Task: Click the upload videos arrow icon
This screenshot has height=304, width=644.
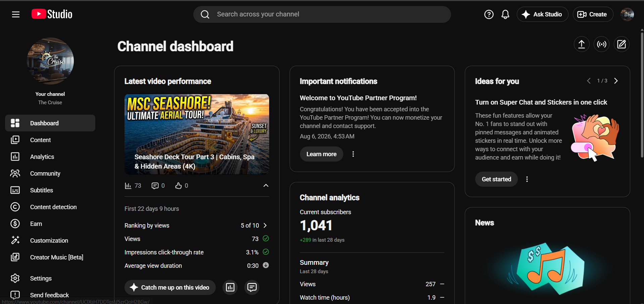Action: click(x=582, y=44)
